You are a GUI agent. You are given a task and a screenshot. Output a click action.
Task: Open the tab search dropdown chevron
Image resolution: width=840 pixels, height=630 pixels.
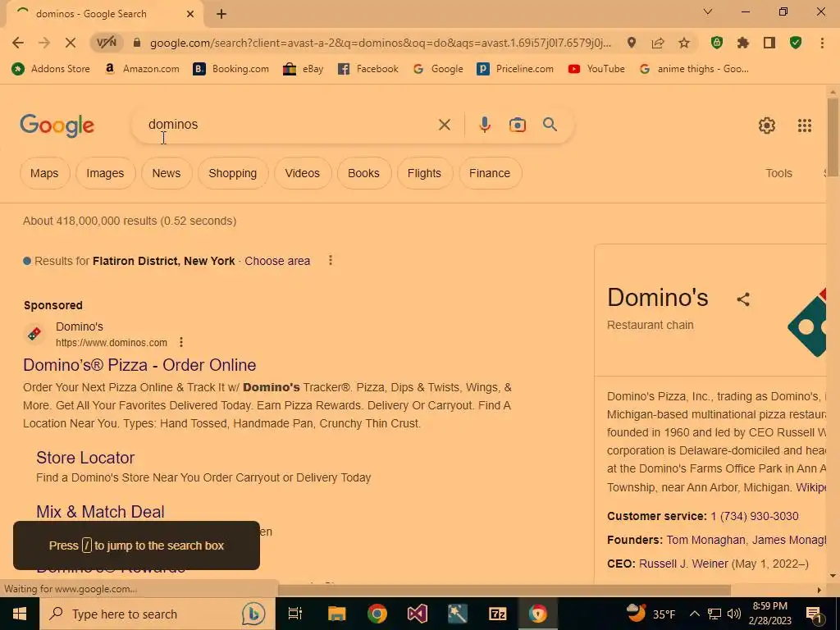pos(708,11)
